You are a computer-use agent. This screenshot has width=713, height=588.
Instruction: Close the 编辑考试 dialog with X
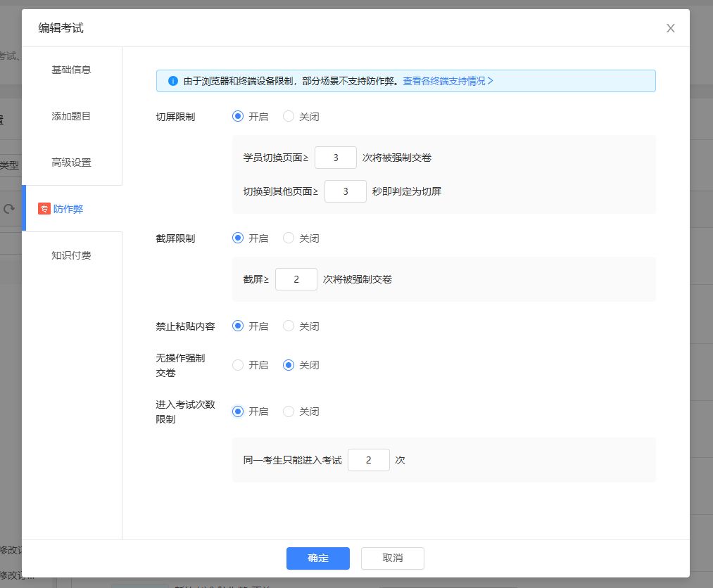tap(670, 28)
